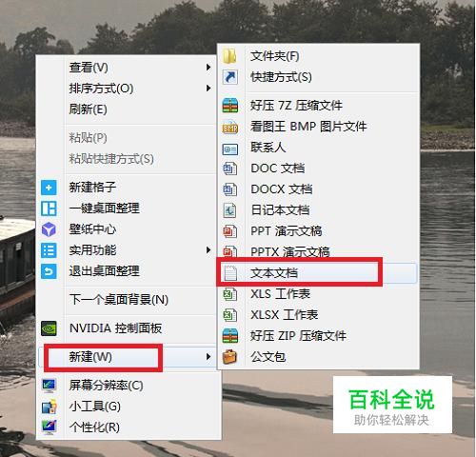Expand the 实用功能 submenu arrow

208,250
